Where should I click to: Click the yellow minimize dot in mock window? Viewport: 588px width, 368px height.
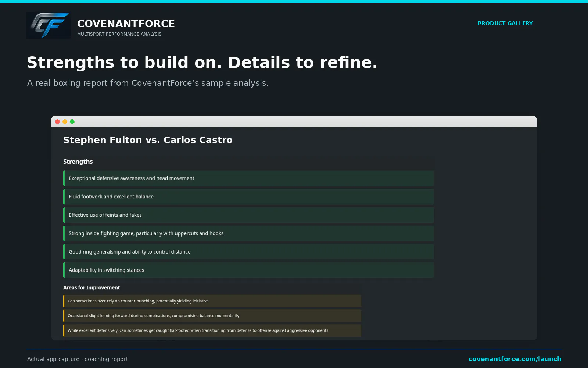[x=65, y=121]
